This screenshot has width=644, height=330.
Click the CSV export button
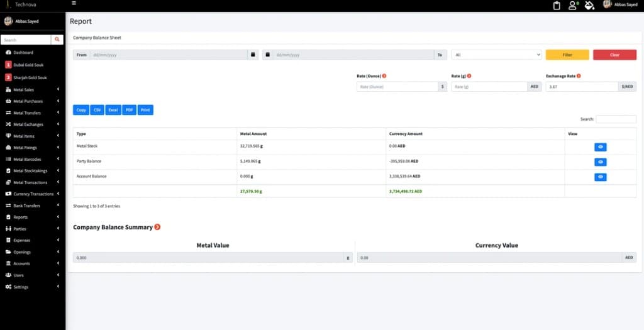97,110
